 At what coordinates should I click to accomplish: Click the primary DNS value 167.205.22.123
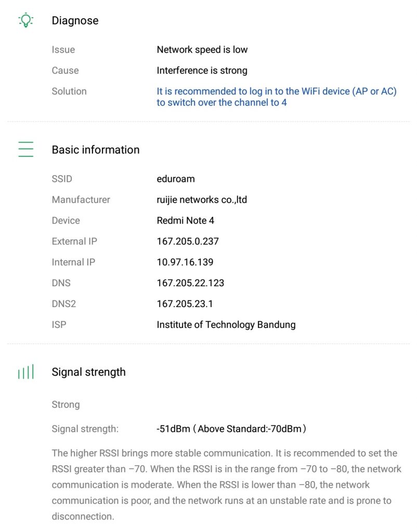click(190, 283)
